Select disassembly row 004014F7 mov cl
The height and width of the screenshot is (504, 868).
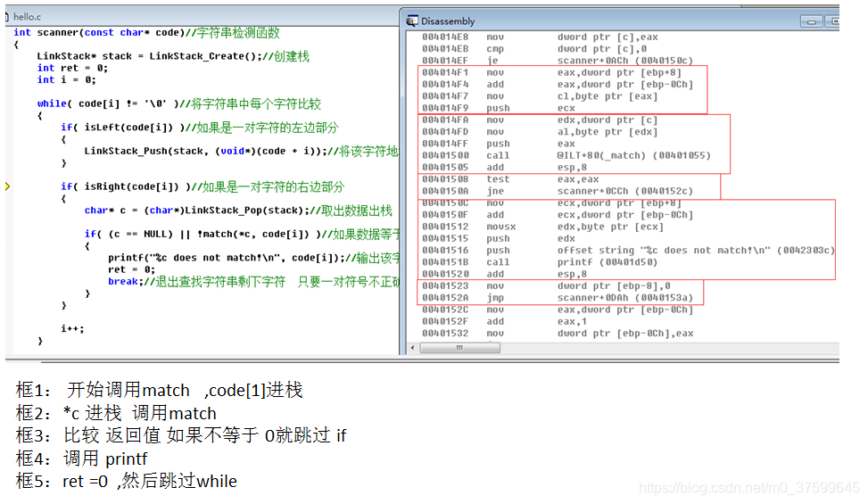click(540, 95)
